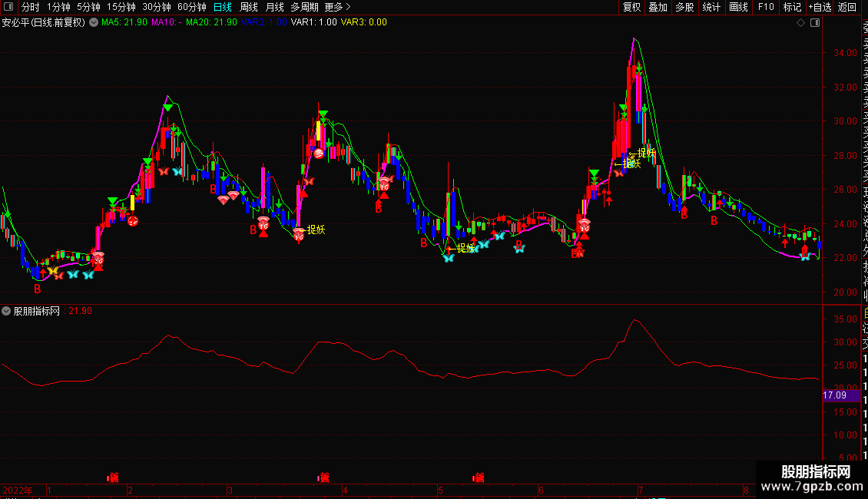
Task: Toggle the right side panel icon
Action: point(815,22)
